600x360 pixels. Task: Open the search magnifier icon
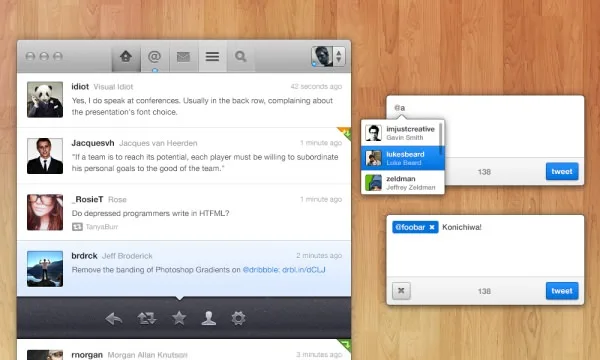pos(241,57)
